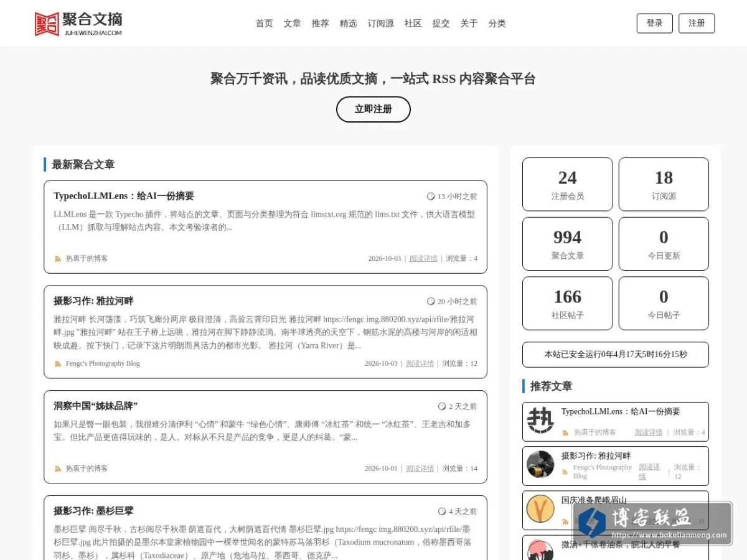Click the 2026-10-03 date in the TypechoLLMLens latest card
The image size is (747, 560).
(x=385, y=259)
